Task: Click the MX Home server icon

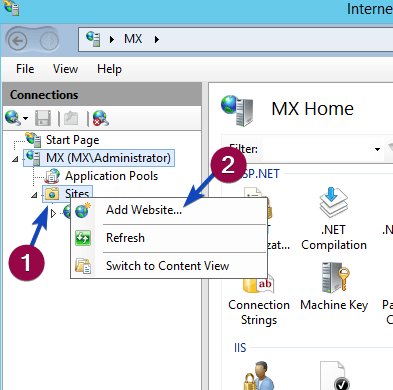Action: (x=237, y=111)
